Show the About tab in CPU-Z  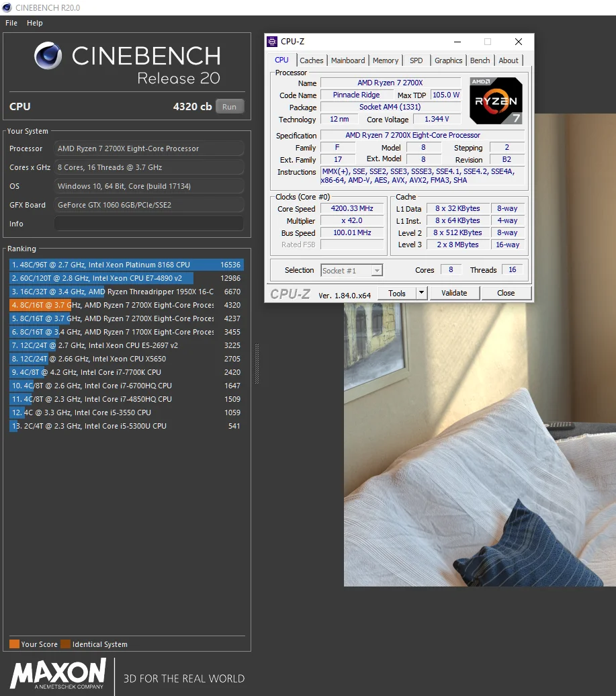[508, 60]
